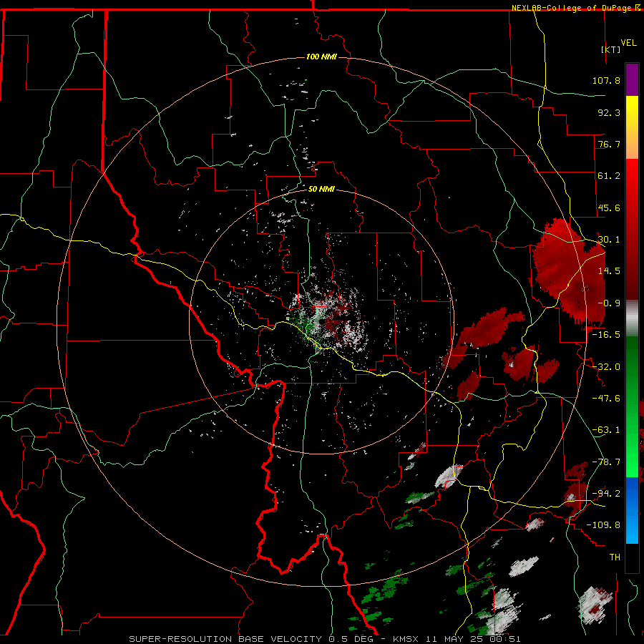Screen dimensions: 644x644
Task: Click the -47.6 velocity scale value
Action: (606, 399)
